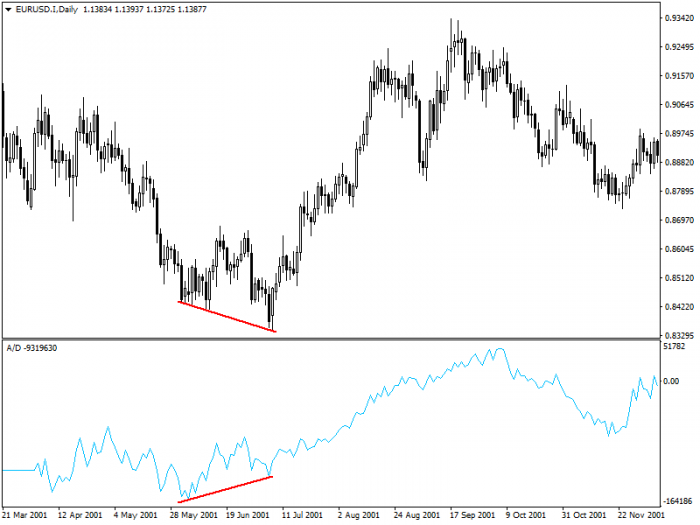Click price scale label 0.87895
Viewport: 700px width, 525px height.
pyautogui.click(x=679, y=191)
